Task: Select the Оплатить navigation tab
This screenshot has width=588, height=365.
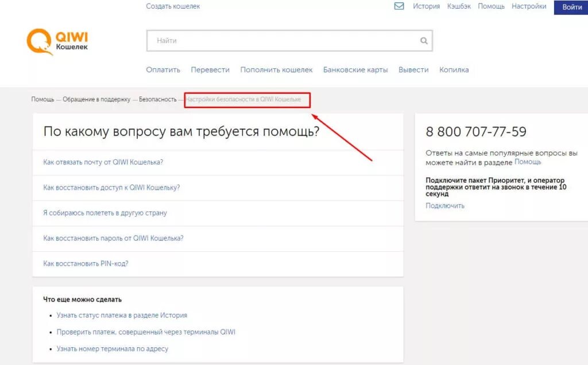Action: [163, 70]
